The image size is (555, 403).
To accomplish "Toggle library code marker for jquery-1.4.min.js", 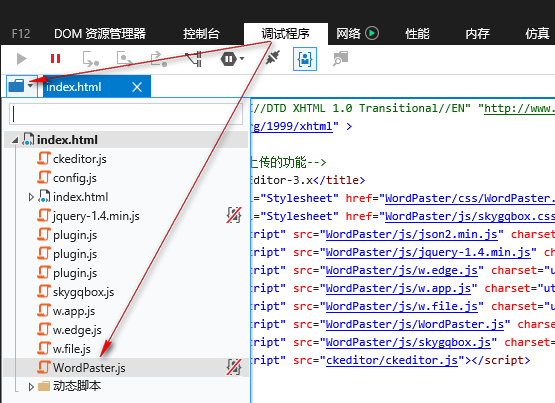I will [234, 215].
